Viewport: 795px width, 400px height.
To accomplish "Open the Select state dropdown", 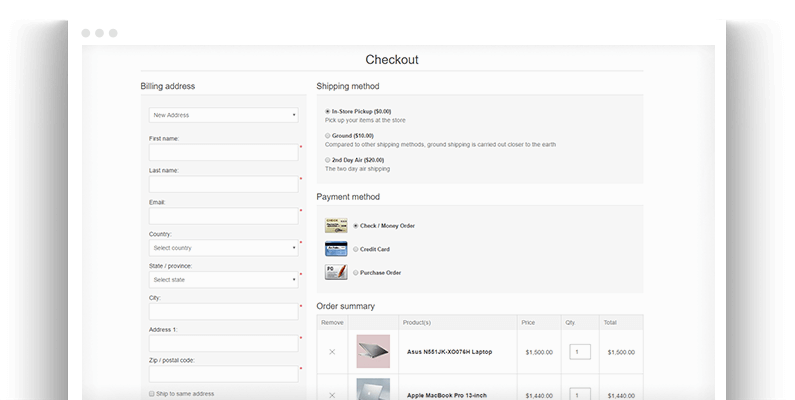I will 223,280.
